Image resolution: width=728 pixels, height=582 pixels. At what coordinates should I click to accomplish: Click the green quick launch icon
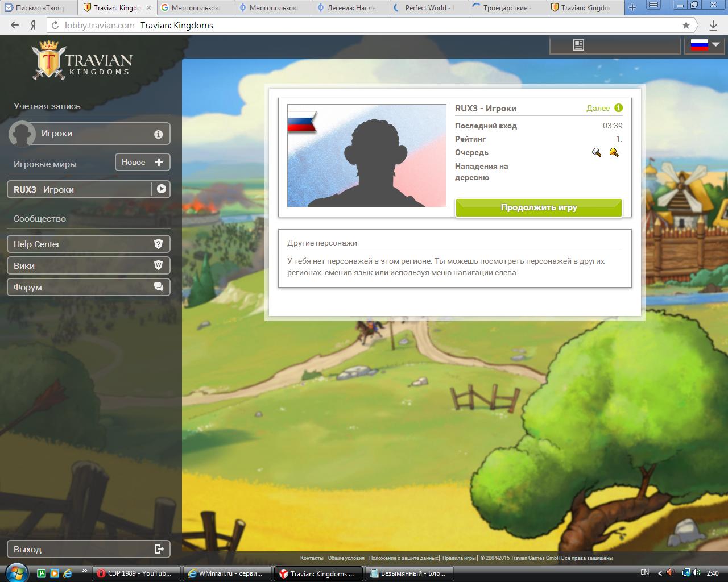pos(42,573)
